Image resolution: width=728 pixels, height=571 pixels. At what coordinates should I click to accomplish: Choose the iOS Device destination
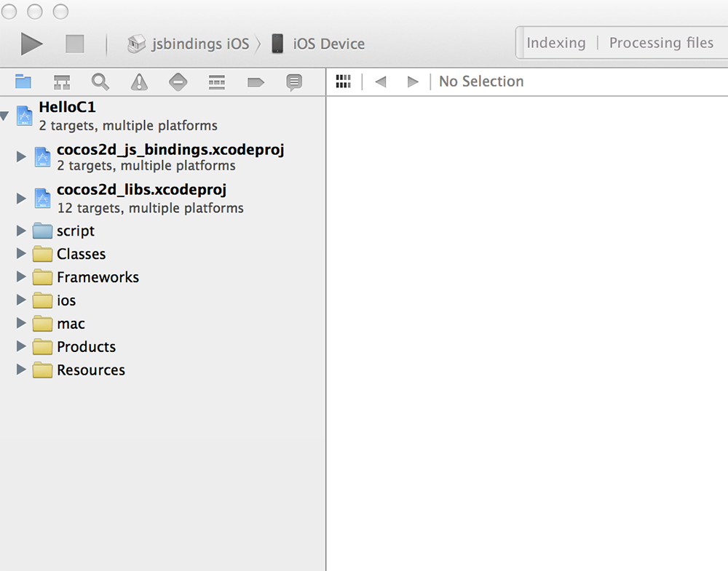pos(329,44)
